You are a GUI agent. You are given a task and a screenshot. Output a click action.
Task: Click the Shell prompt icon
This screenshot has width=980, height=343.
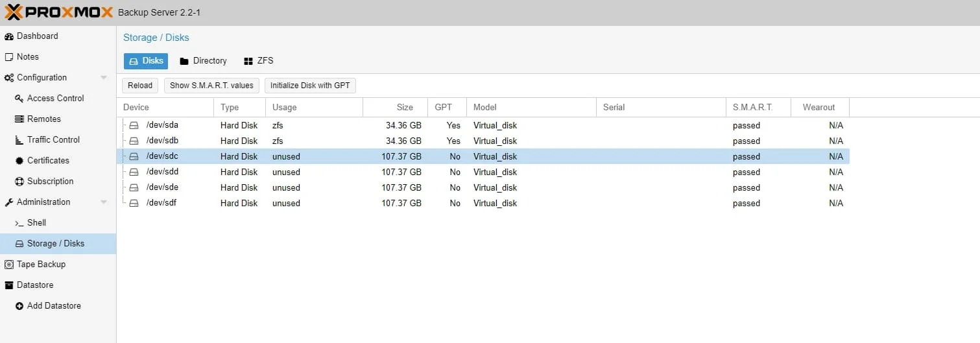(19, 223)
